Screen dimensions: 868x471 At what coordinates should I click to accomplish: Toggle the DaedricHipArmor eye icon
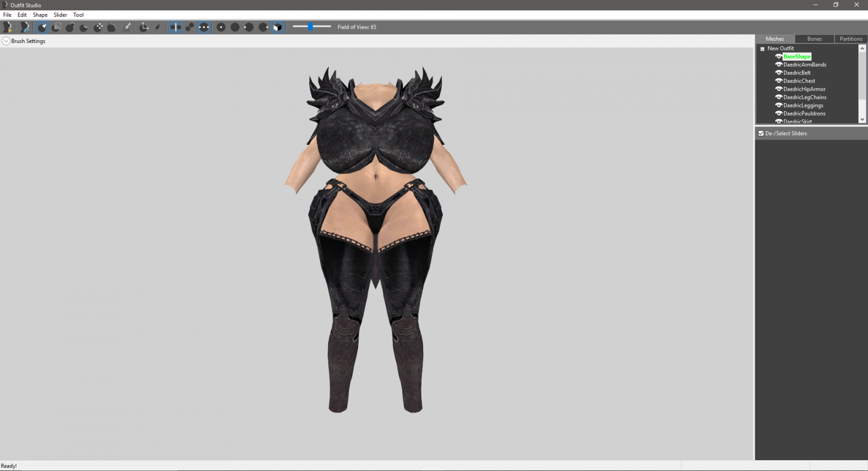coord(778,89)
